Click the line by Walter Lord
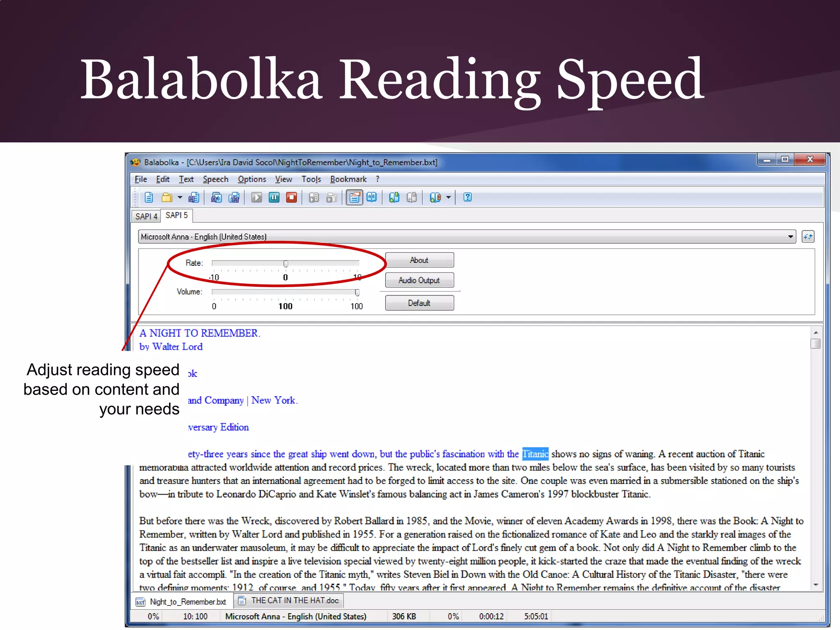This screenshot has width=840, height=630. coord(171,347)
